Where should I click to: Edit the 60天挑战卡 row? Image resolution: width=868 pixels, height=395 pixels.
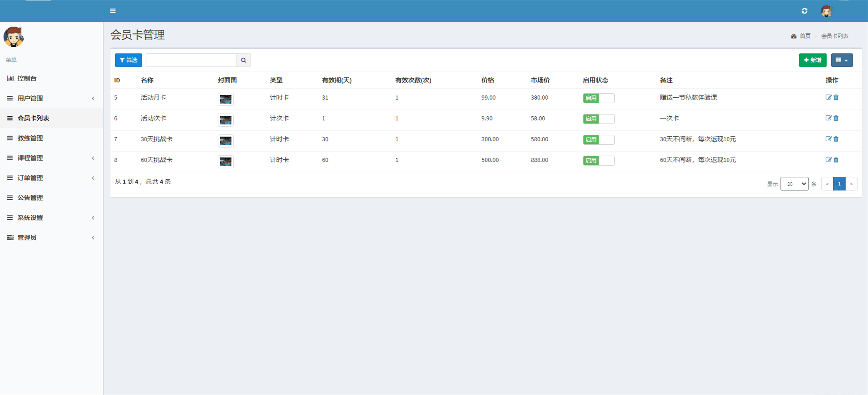829,160
